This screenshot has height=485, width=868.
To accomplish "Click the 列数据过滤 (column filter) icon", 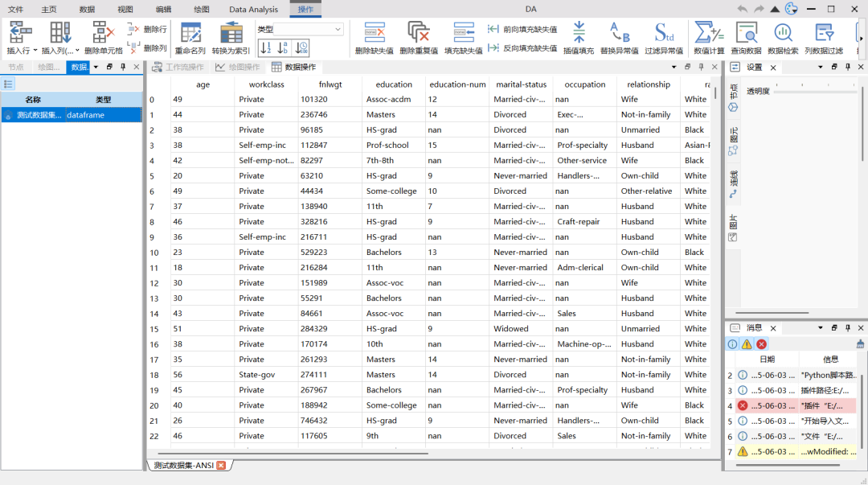I will click(825, 33).
